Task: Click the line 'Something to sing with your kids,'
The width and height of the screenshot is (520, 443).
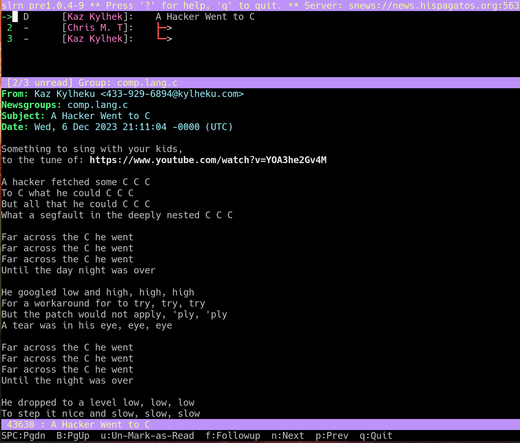Action: tap(92, 149)
